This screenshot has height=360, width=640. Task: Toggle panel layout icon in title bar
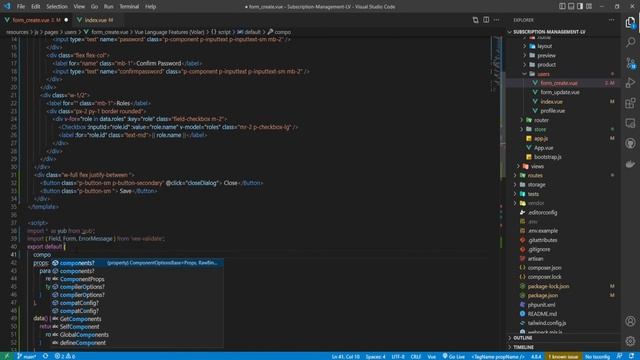(571, 7)
